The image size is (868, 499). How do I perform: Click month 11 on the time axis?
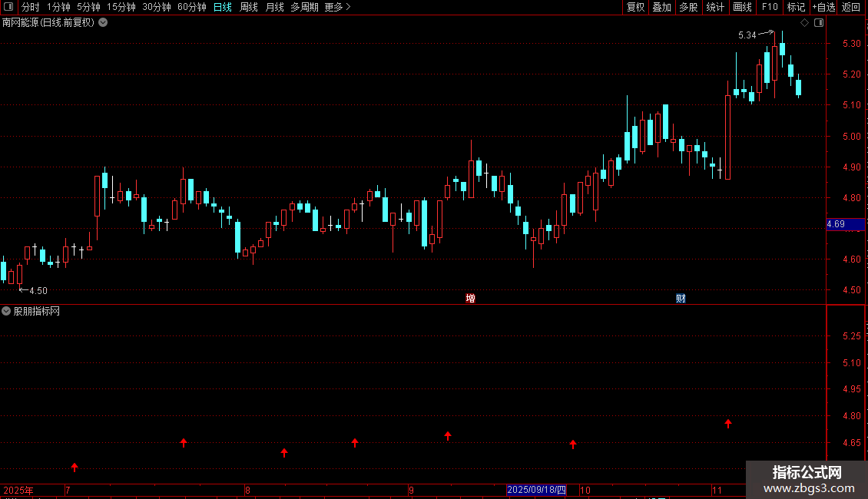click(717, 490)
